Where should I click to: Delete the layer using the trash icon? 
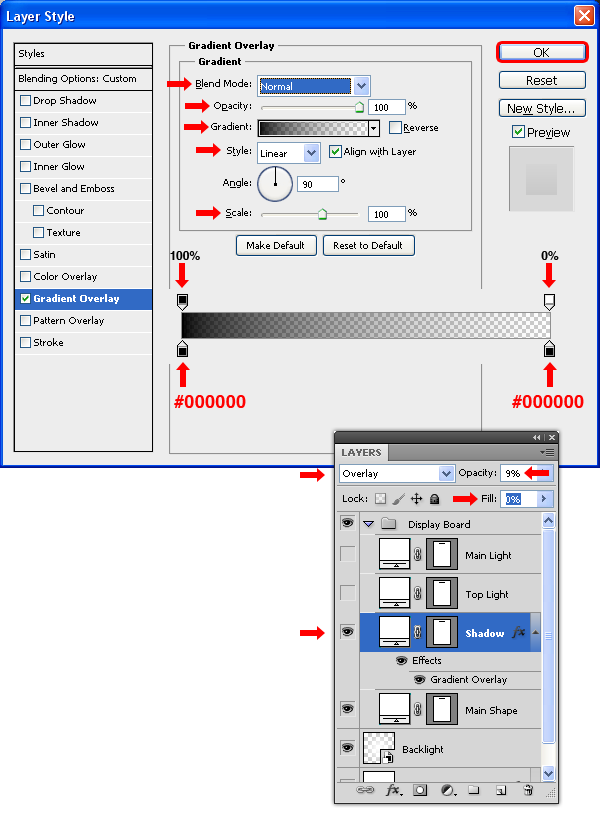point(528,790)
